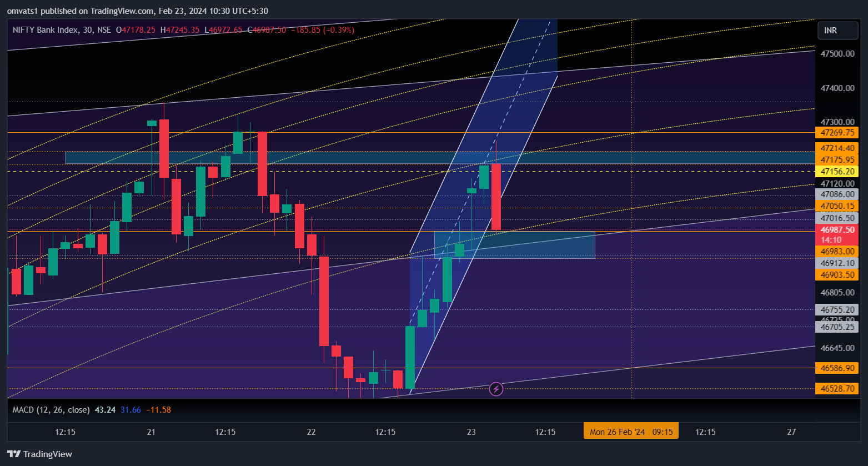
Task: Click the 46805.00 price axis tick
Action: pos(837,293)
